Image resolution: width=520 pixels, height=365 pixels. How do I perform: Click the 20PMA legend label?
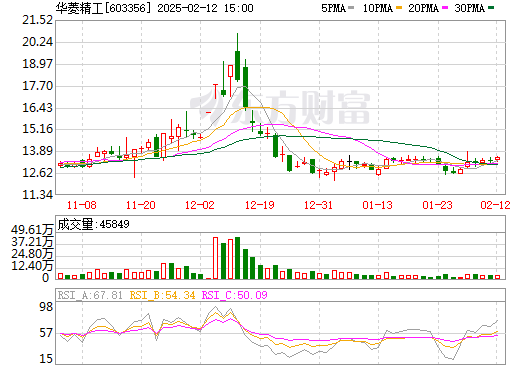(423, 8)
